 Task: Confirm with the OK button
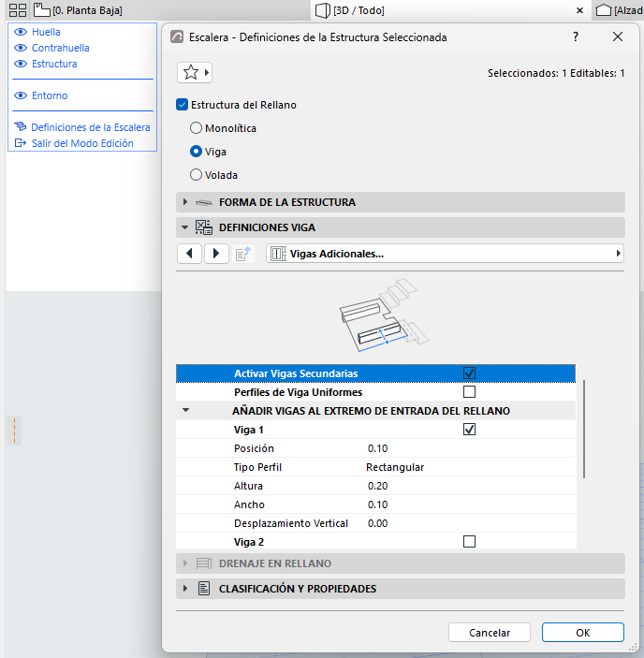coord(583,633)
